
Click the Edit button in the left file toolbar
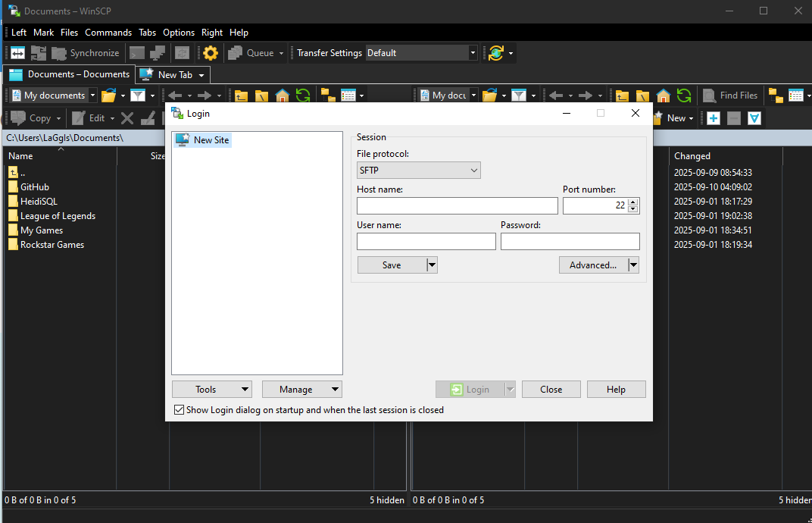pos(89,118)
